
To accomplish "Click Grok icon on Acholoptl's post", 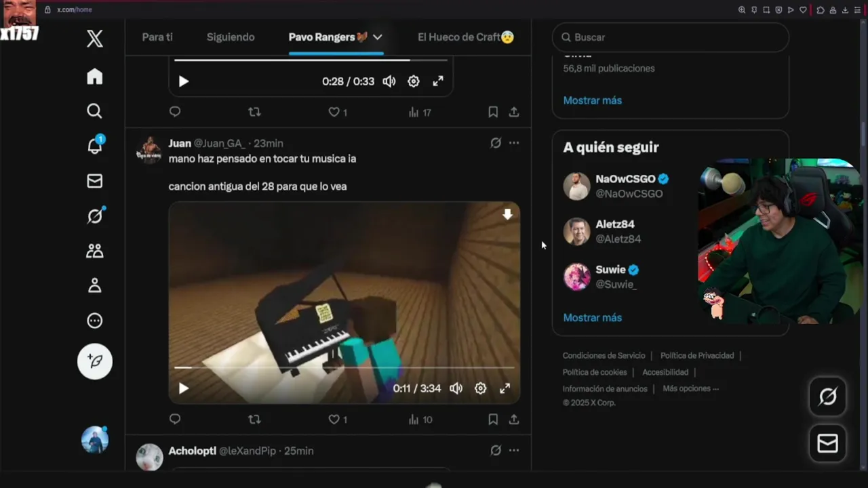I will tap(496, 451).
